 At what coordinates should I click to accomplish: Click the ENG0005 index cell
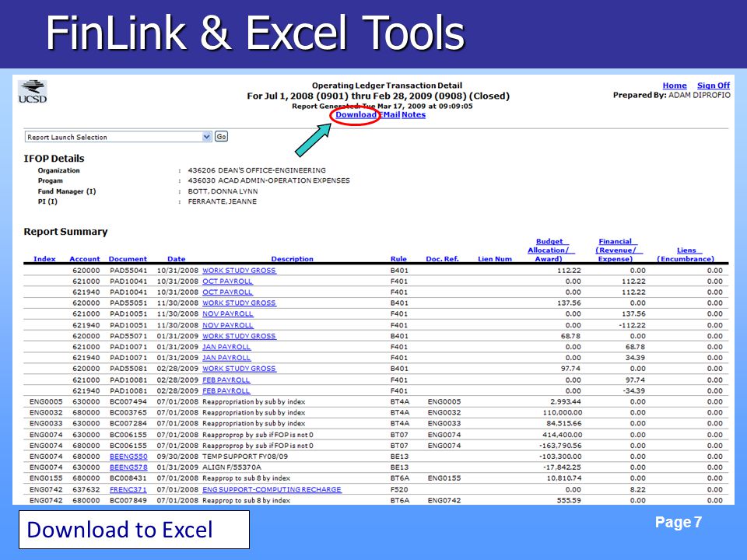pos(46,402)
